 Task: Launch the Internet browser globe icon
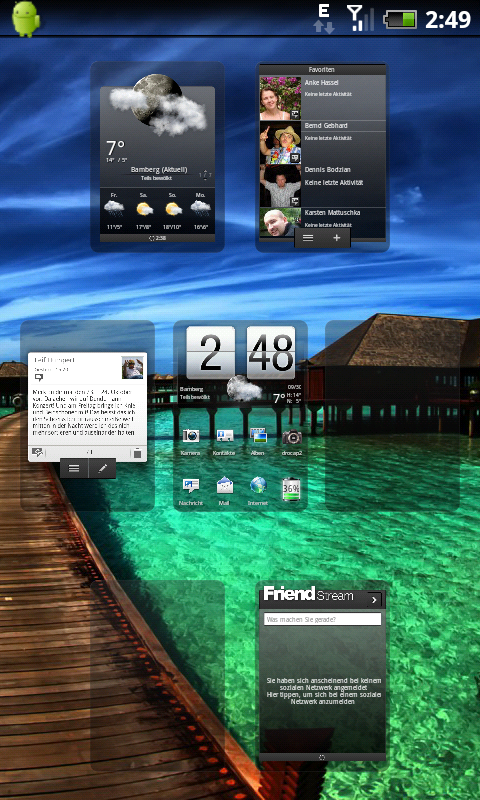258,485
